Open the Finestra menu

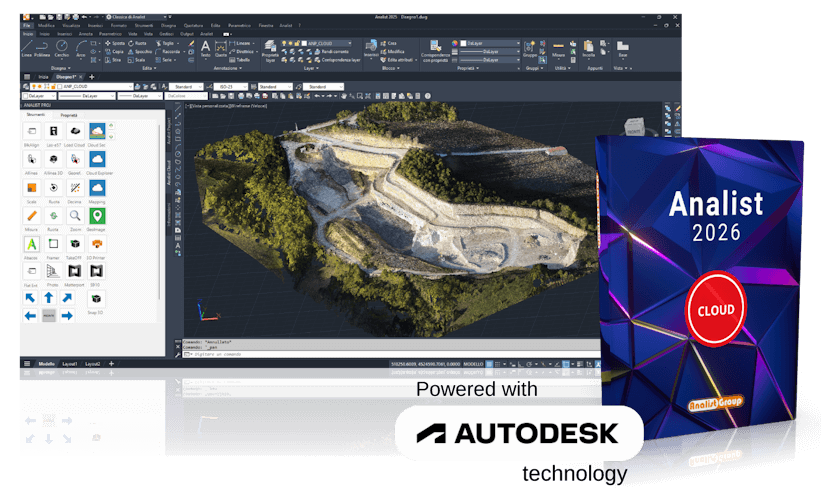[x=265, y=25]
